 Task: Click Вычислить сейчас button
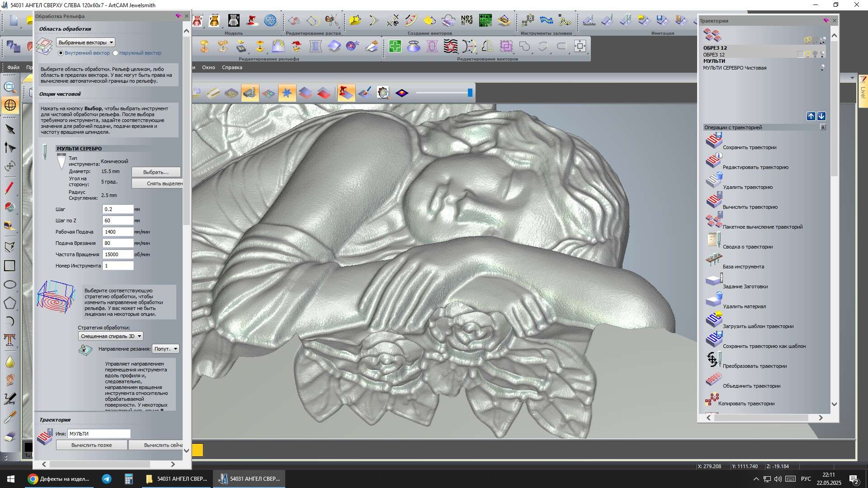[x=156, y=445]
